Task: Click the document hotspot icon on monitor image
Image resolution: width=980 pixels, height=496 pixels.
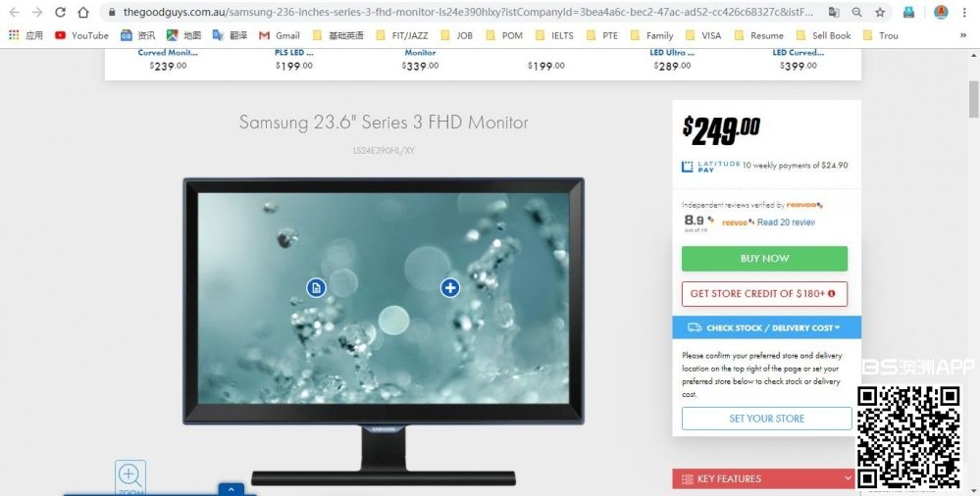Action: 316,287
